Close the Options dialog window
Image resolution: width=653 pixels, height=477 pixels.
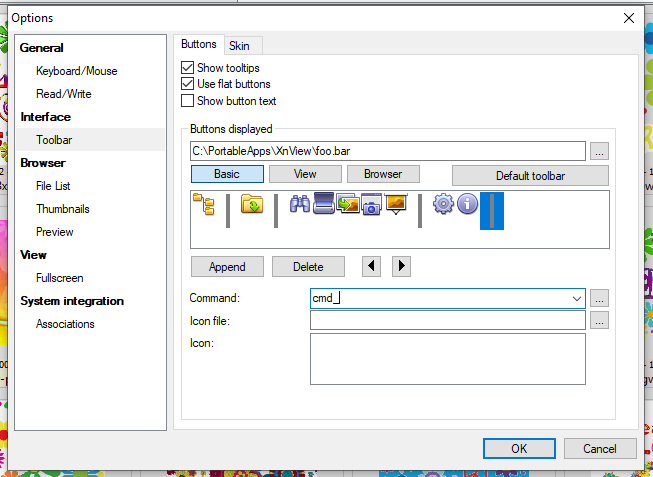(x=629, y=18)
